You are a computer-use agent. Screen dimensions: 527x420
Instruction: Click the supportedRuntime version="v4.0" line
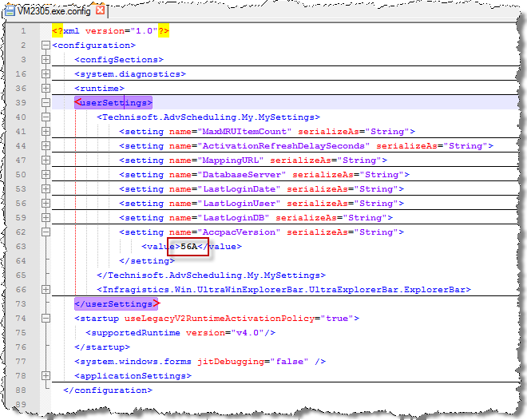[x=180, y=333]
